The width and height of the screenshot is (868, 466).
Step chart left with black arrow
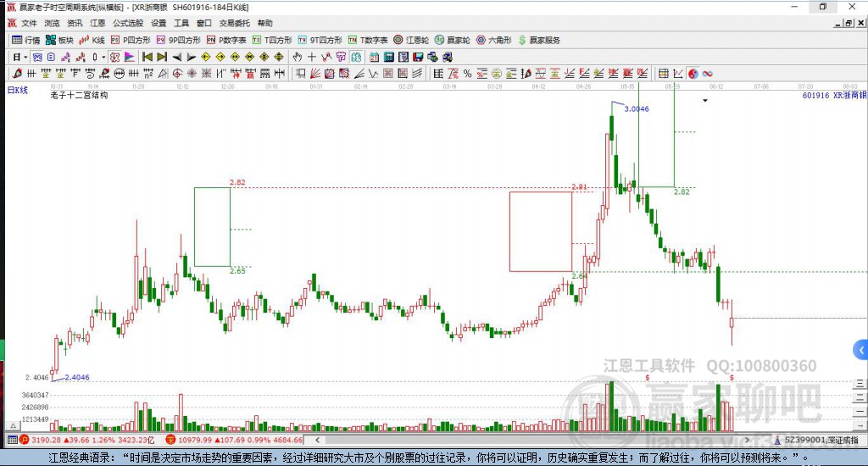click(176, 57)
